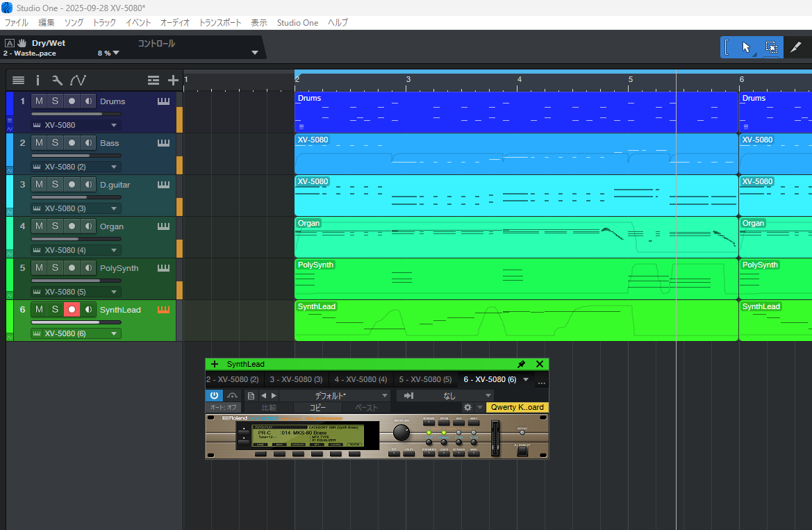This screenshot has height=530, width=812.
Task: Adjust the D.guitar track volume slider
Action: point(76,197)
